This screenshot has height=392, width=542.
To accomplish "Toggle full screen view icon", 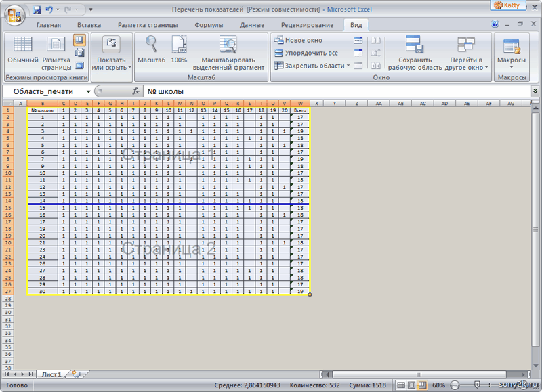I will click(x=79, y=65).
